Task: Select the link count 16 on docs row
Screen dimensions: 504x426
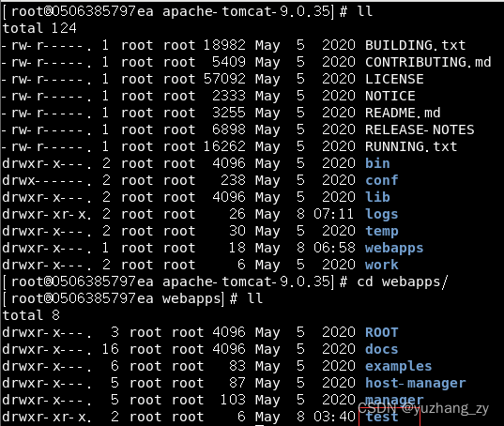Action: [110, 350]
